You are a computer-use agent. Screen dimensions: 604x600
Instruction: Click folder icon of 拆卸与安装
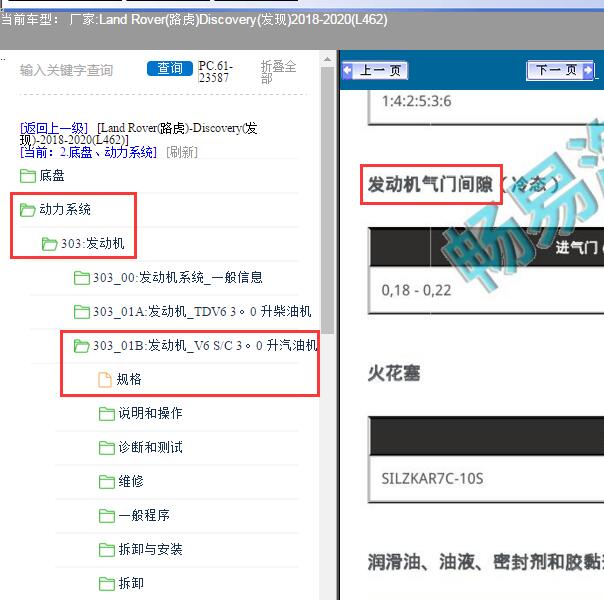click(x=107, y=549)
